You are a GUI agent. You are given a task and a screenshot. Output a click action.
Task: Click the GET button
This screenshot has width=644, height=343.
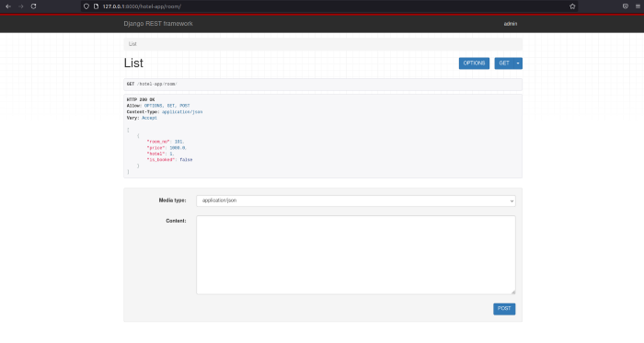[504, 63]
